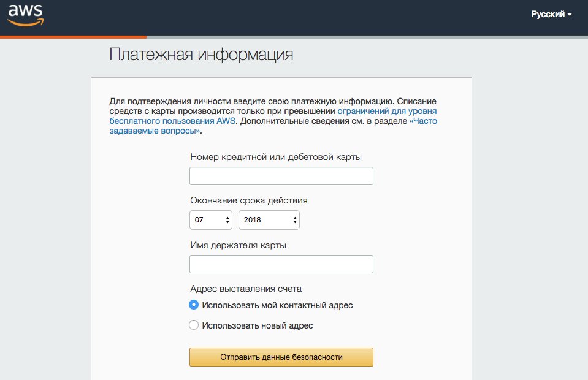
Task: Select 'Использовать новый адрес' radio button
Action: (x=194, y=325)
